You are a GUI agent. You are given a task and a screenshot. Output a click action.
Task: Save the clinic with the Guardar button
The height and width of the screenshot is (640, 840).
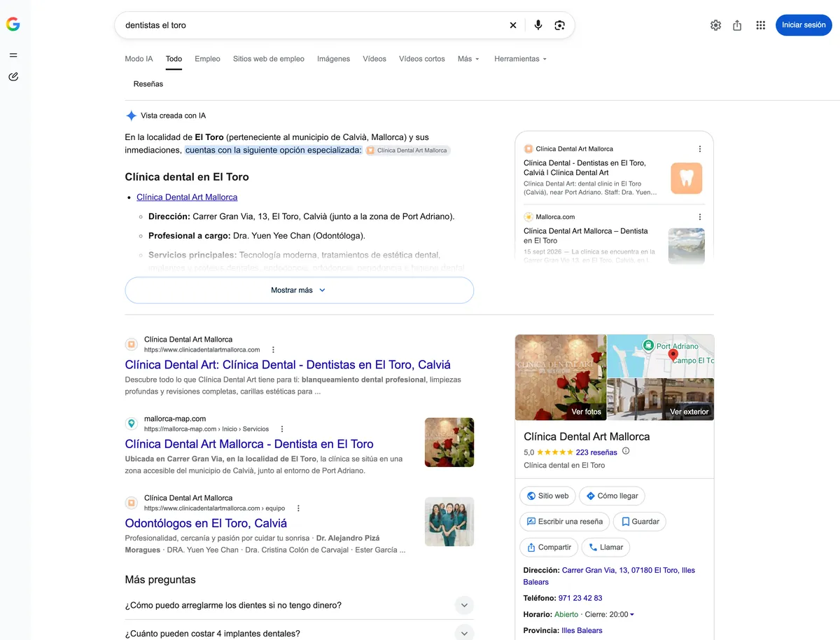tap(639, 522)
